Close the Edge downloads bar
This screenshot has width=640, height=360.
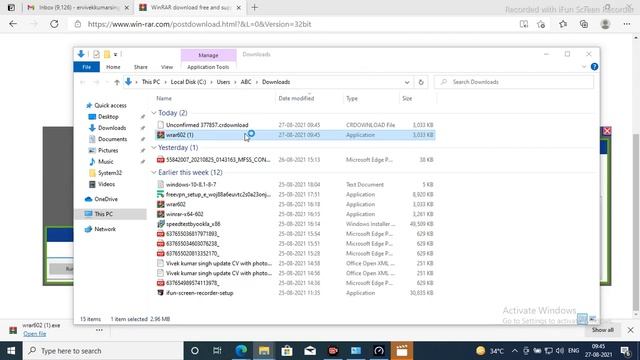click(x=630, y=330)
